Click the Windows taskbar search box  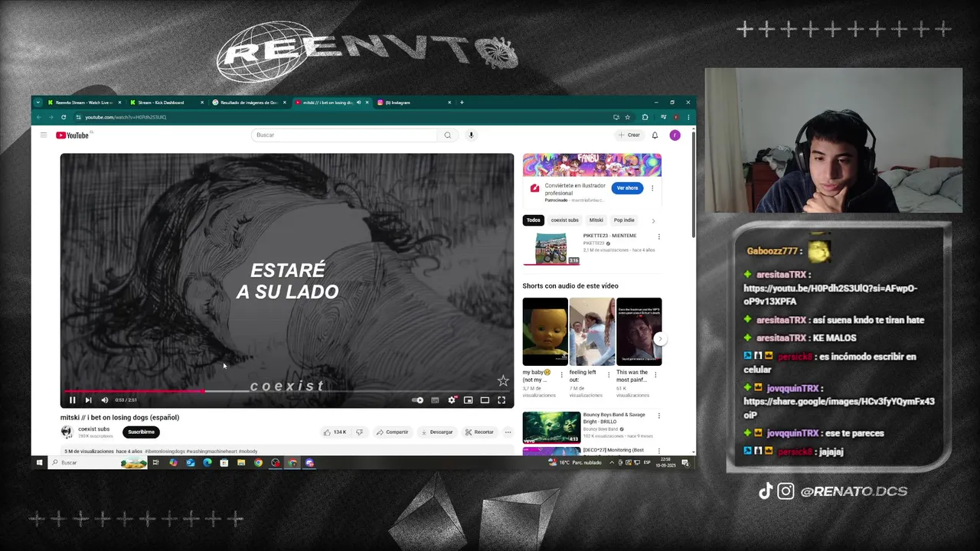[x=97, y=462]
